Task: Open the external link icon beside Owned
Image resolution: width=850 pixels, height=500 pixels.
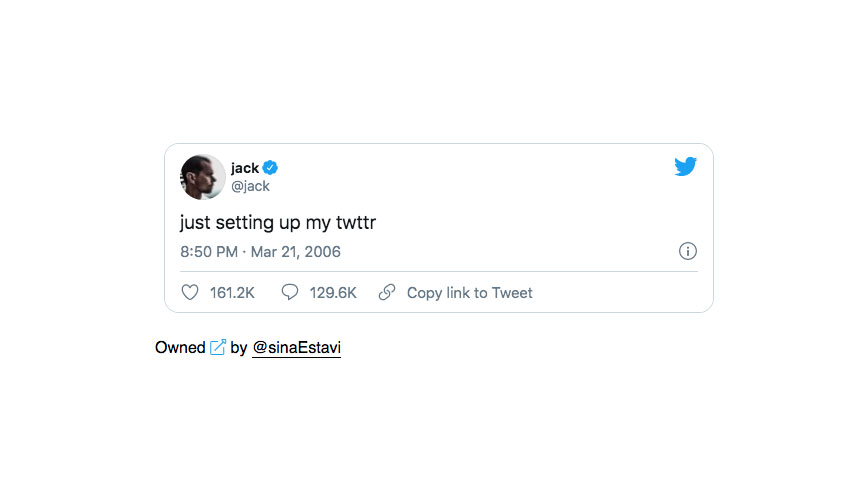Action: (x=218, y=348)
